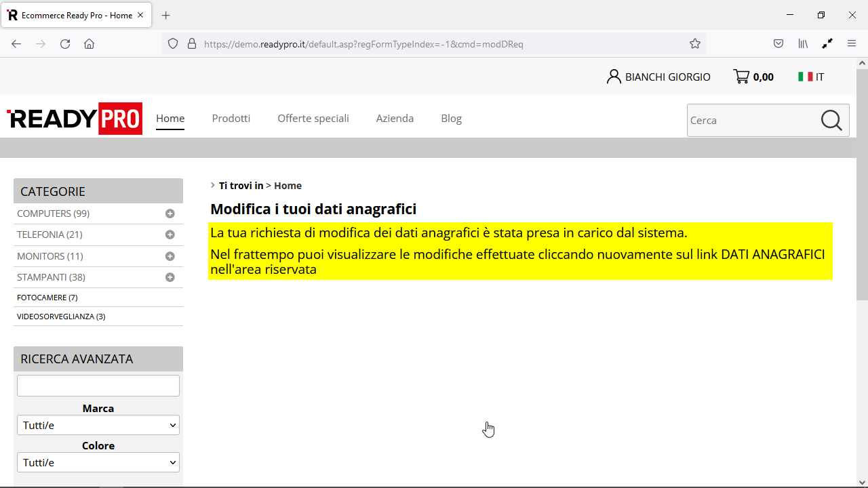Click the bookmark star in address bar

694,43
